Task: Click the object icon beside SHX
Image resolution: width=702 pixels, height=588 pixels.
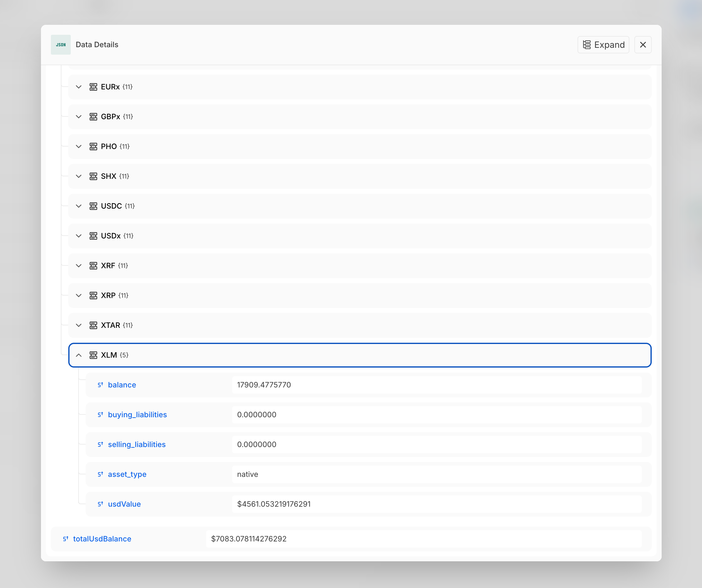Action: click(x=93, y=176)
